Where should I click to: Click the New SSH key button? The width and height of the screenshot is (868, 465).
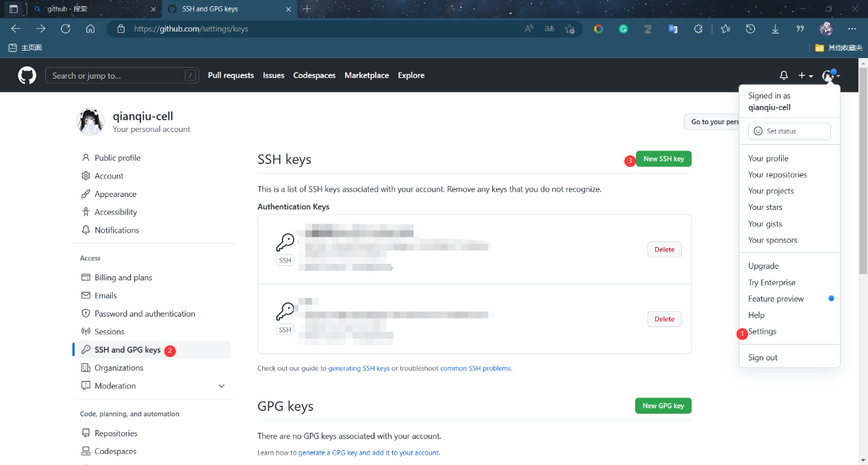pyautogui.click(x=663, y=159)
